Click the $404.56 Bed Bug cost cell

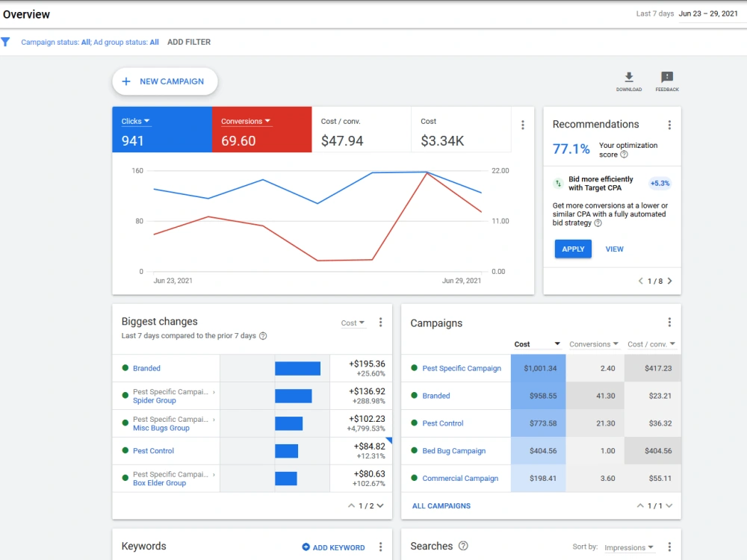[x=539, y=451]
